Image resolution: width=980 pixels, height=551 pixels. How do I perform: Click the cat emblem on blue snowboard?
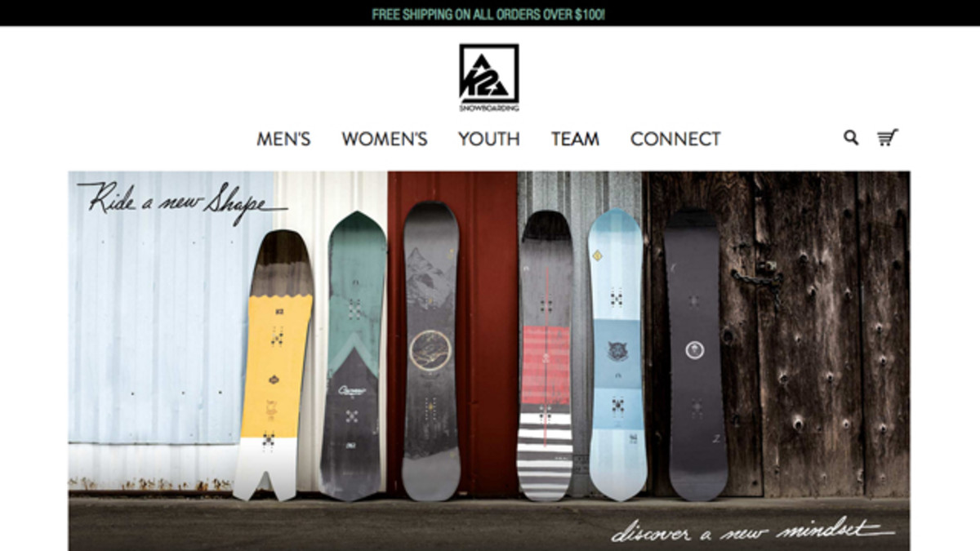pos(617,351)
